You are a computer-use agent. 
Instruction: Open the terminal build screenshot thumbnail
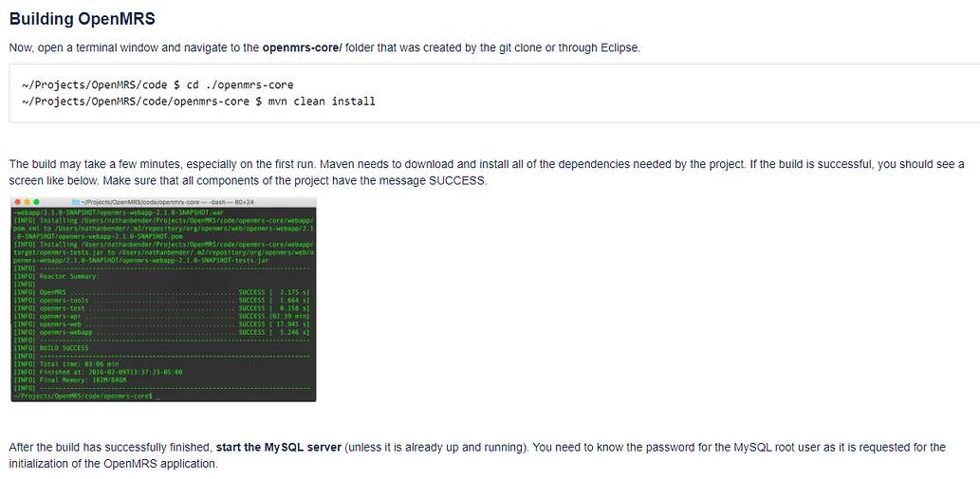point(164,299)
